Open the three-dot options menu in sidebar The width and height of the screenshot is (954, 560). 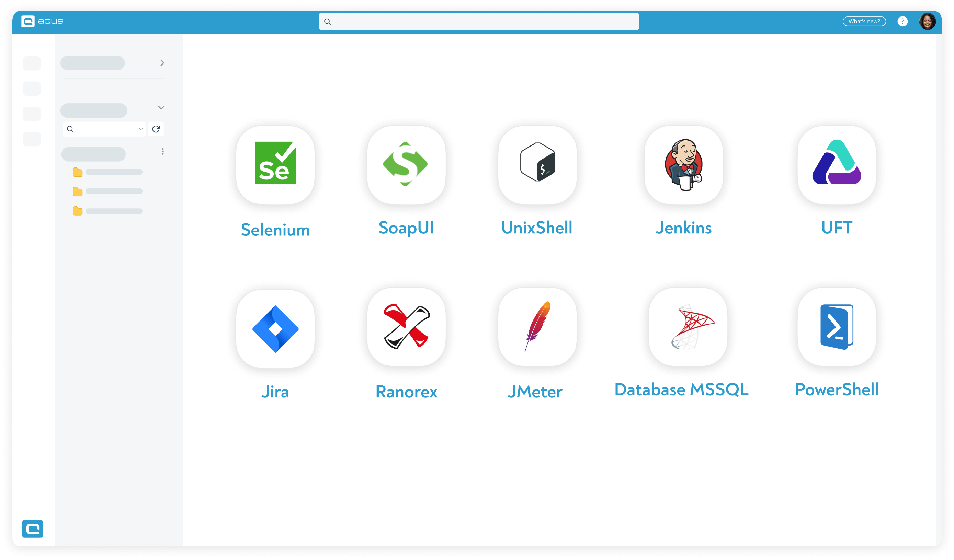pos(163,151)
